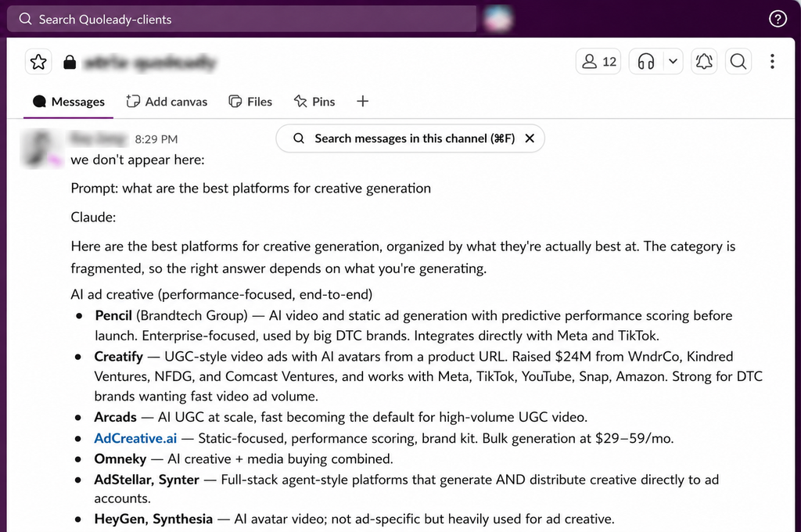The height and width of the screenshot is (532, 801).
Task: Open the Pins tab
Action: [314, 102]
